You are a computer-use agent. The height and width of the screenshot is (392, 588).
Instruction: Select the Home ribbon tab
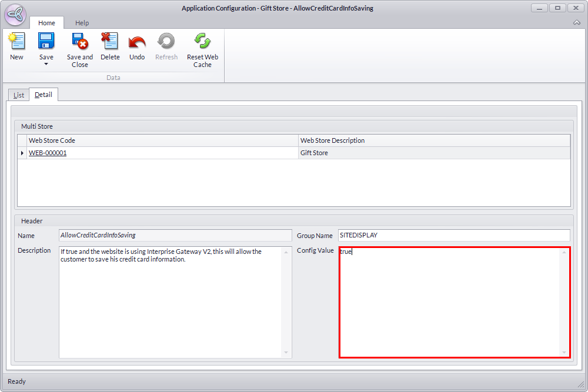(46, 23)
